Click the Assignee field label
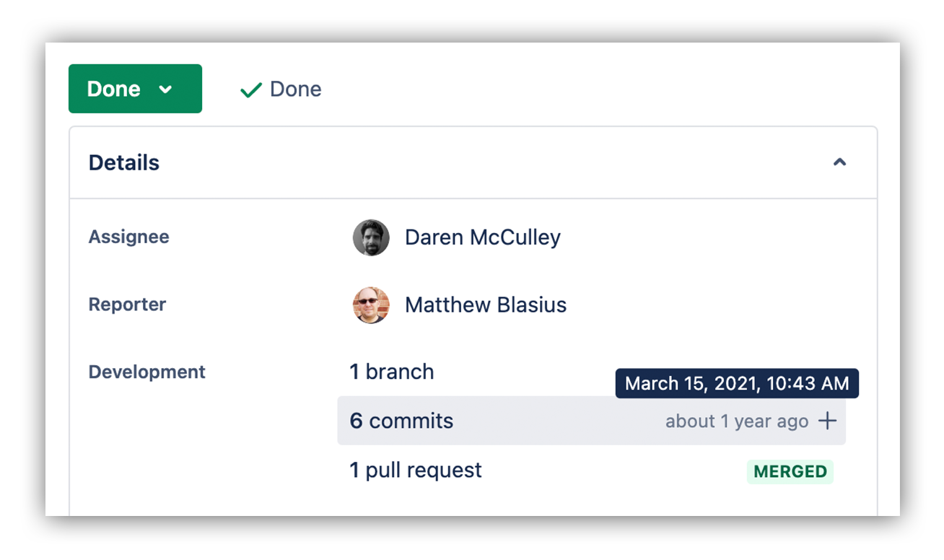944x560 pixels. click(129, 237)
